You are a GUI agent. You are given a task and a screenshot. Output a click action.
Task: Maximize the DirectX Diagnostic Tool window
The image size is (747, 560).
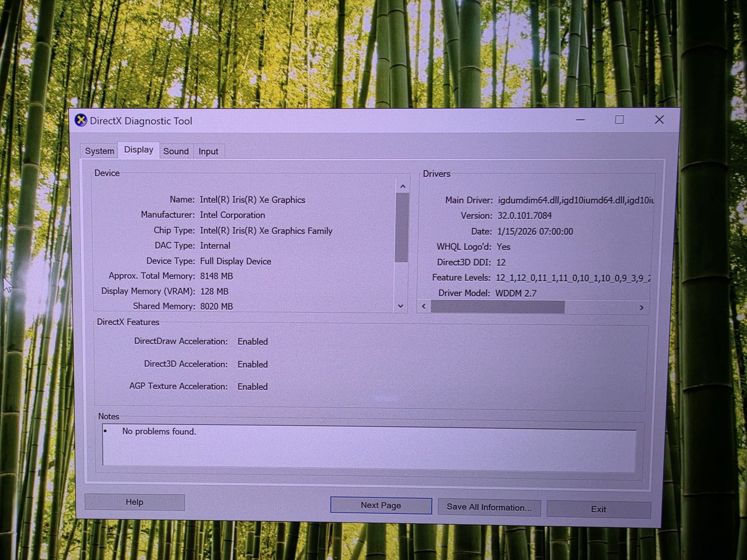point(619,120)
